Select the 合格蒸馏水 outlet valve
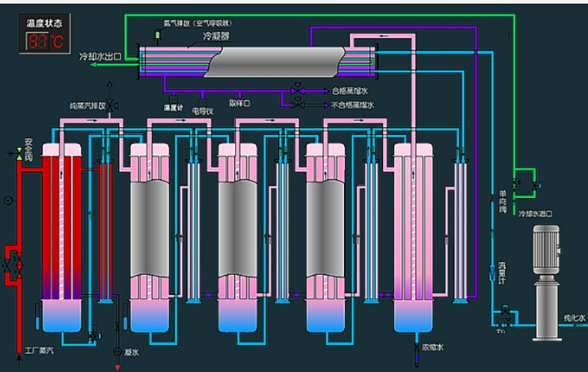The image size is (588, 372). coord(297,90)
